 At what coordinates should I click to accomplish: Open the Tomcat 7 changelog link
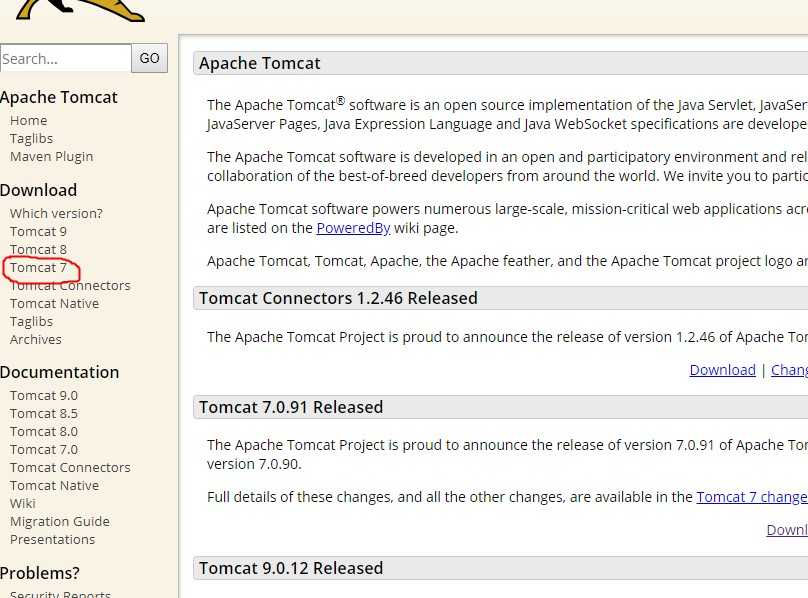[752, 497]
